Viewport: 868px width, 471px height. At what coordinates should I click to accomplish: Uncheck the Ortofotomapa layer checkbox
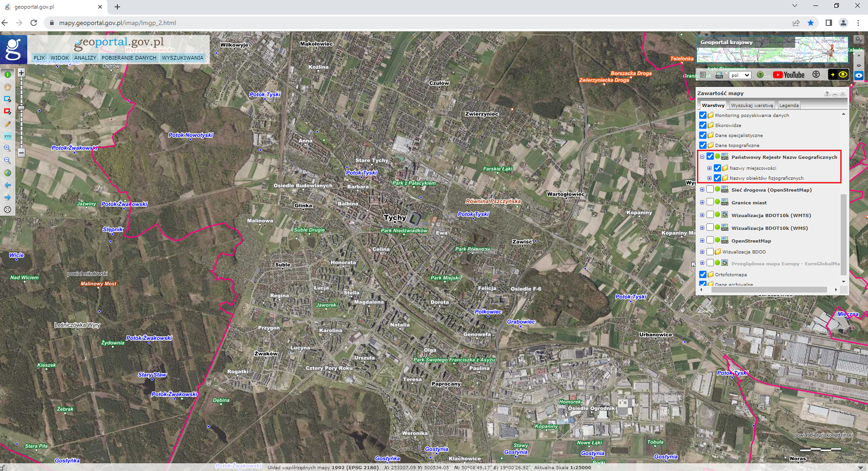(x=703, y=274)
